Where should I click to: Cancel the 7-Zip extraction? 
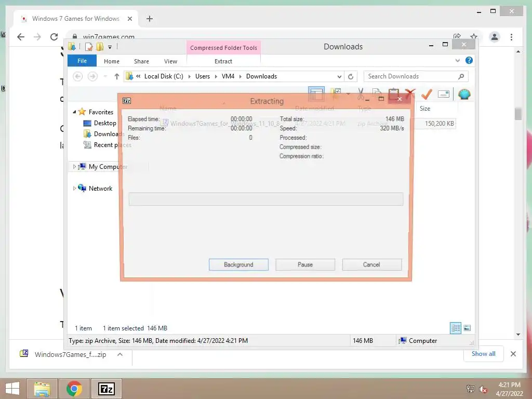372,264
